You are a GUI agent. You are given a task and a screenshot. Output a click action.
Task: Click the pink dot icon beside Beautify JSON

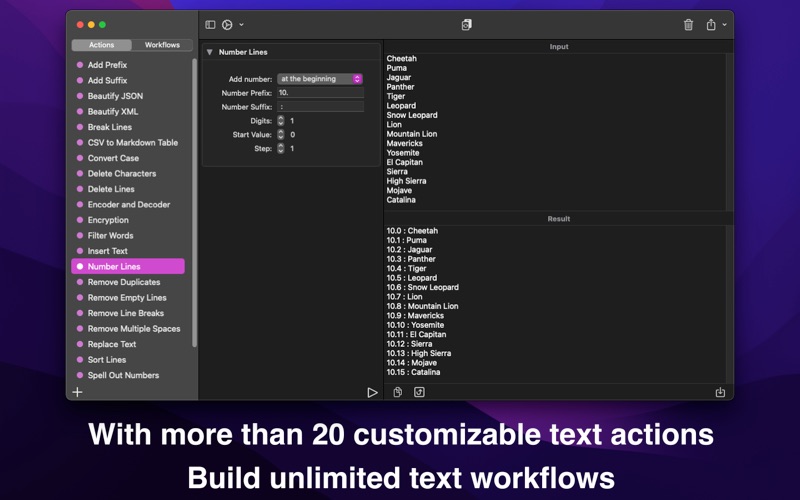80,96
